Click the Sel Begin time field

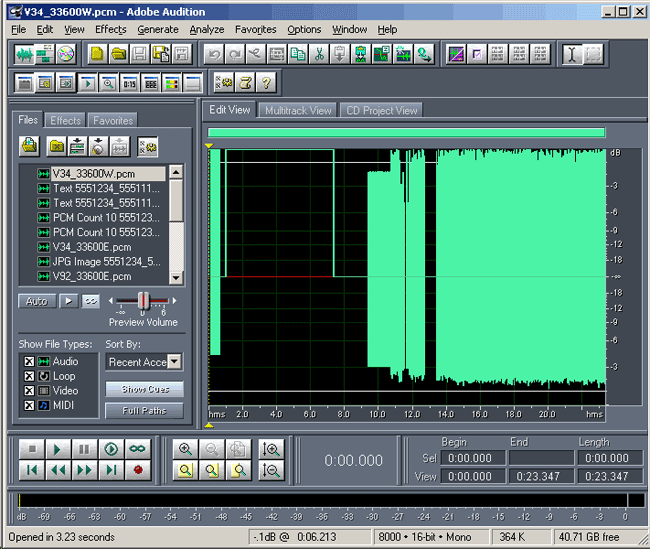pos(473,458)
